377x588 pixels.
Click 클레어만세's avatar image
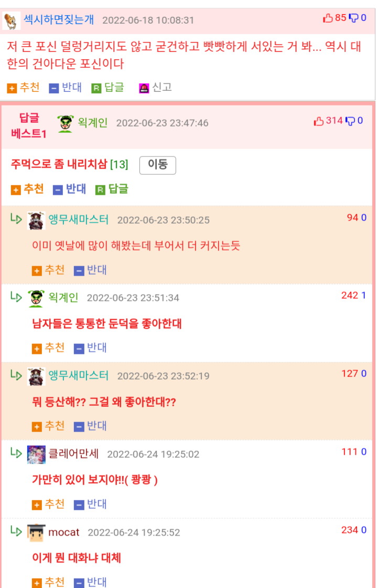point(36,455)
